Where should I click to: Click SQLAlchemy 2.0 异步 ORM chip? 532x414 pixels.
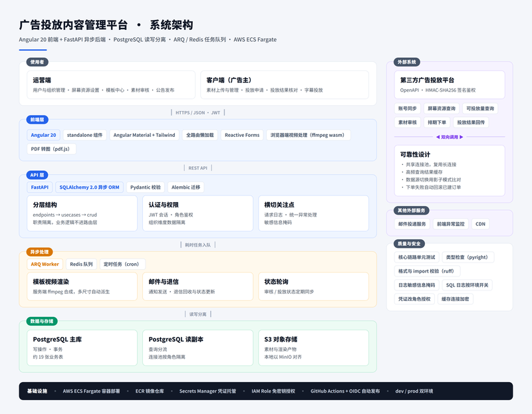[89, 187]
